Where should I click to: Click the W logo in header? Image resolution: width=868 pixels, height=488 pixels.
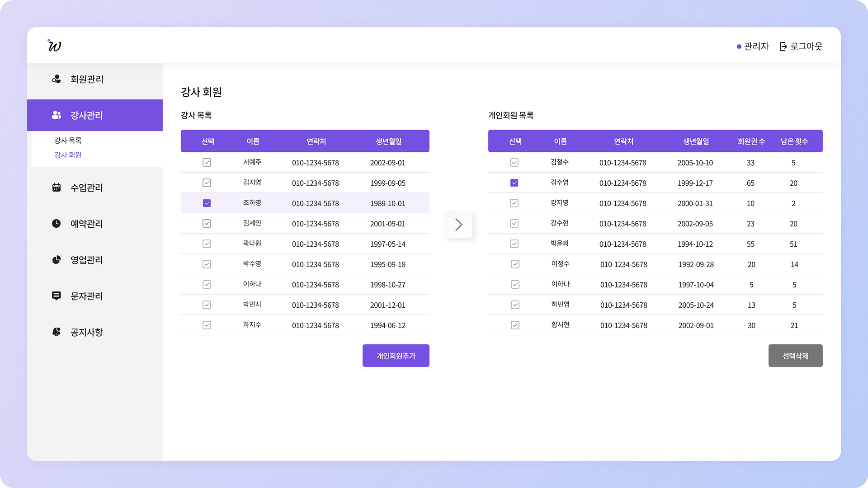[x=54, y=45]
